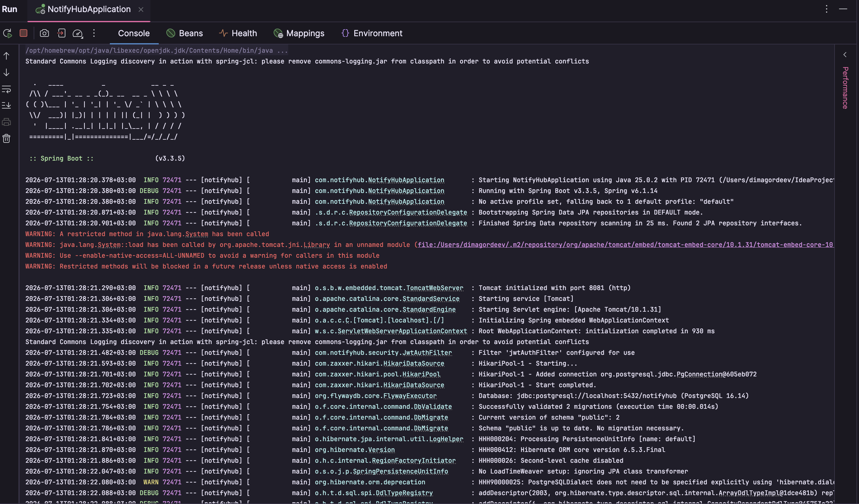Screen dimensions: 859x504
Task: Click the WARN level PostgreSQLDialect deprecation line
Action: (429, 482)
